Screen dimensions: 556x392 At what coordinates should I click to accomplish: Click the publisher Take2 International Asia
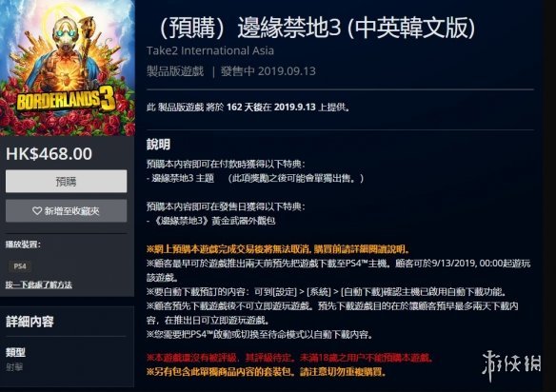pyautogui.click(x=210, y=51)
